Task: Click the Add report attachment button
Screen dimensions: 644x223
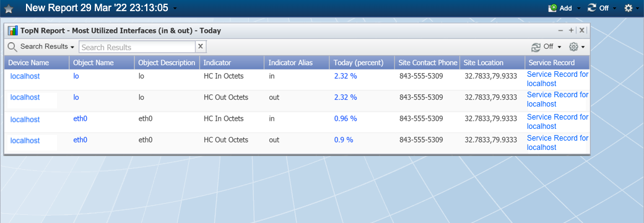Action: (x=560, y=8)
